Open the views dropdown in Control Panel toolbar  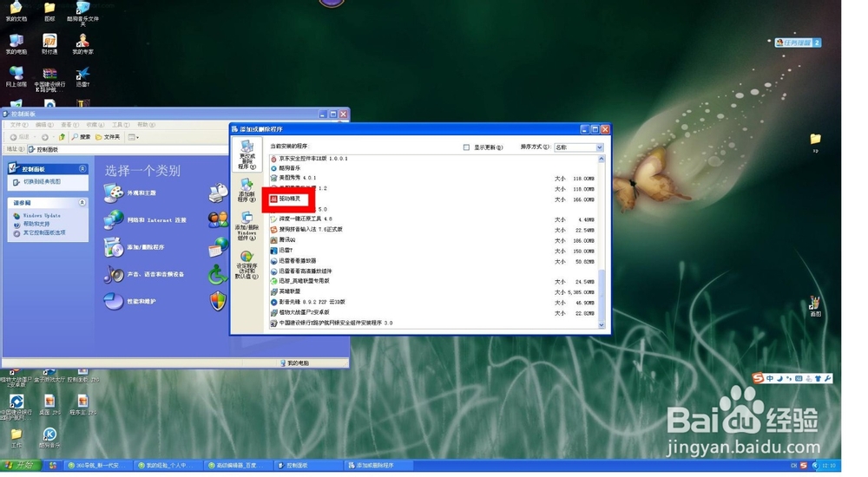pos(134,137)
